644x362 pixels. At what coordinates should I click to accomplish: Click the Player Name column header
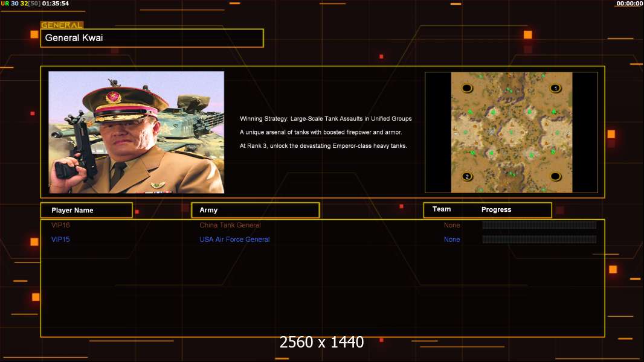tap(86, 210)
